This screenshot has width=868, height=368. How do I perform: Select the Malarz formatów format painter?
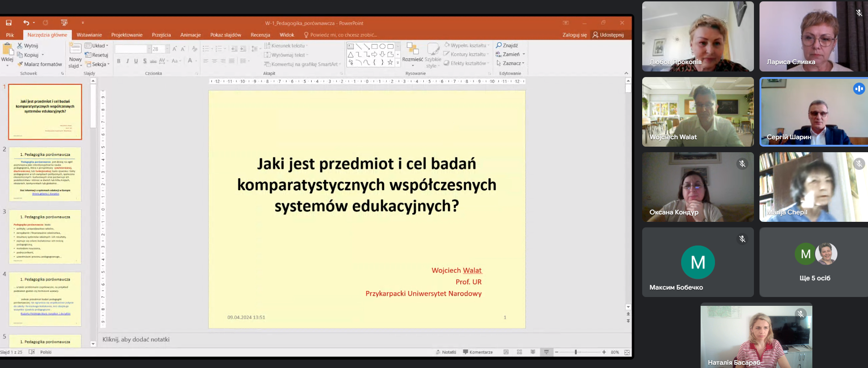[39, 64]
